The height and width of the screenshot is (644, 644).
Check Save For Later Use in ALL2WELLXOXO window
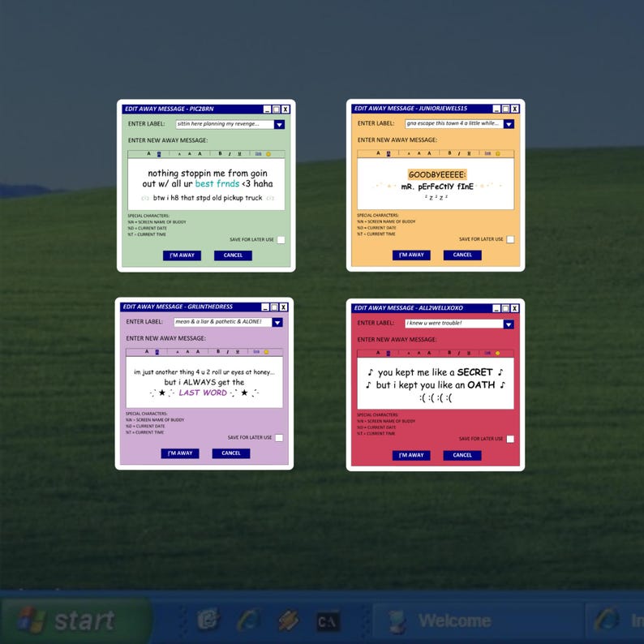tap(510, 439)
